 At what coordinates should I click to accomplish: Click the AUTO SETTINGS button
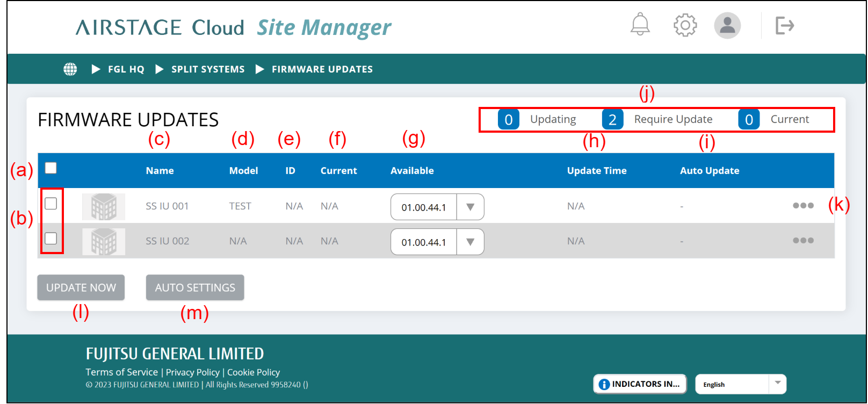click(195, 288)
